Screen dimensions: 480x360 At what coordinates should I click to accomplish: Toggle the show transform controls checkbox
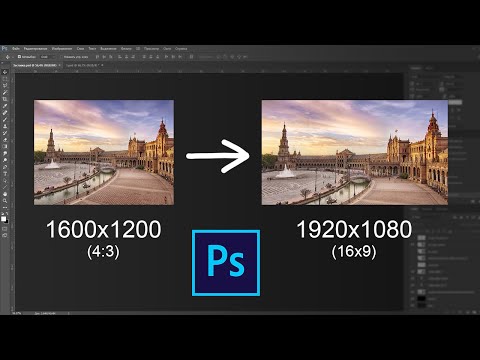click(62, 57)
